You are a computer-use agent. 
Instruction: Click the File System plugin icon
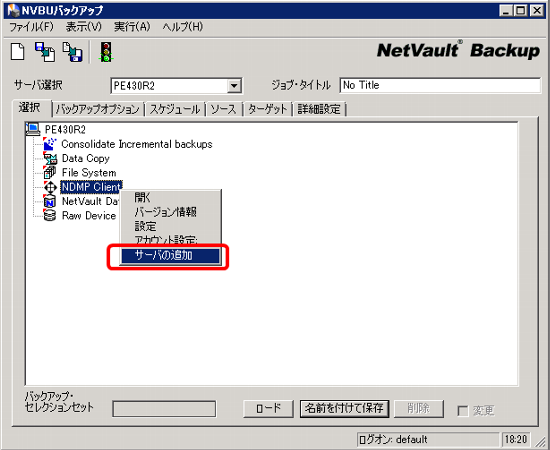(50, 173)
